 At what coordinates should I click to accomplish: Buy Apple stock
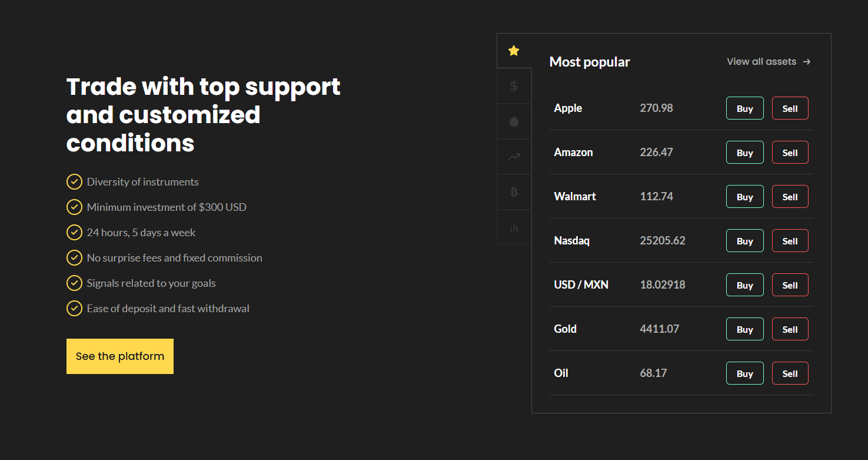pyautogui.click(x=744, y=108)
